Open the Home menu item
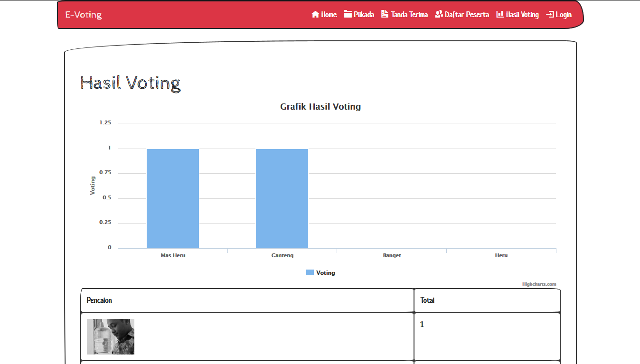This screenshot has height=364, width=640. 329,15
